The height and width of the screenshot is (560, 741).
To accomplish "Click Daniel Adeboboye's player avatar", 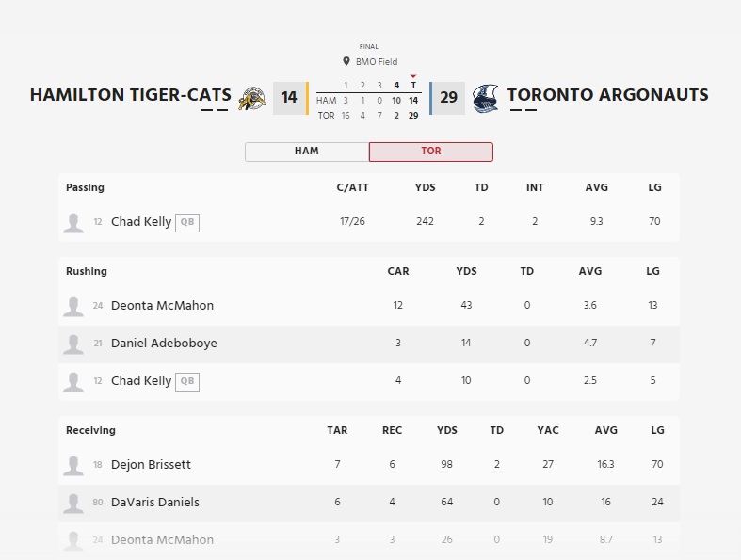I will [73, 344].
